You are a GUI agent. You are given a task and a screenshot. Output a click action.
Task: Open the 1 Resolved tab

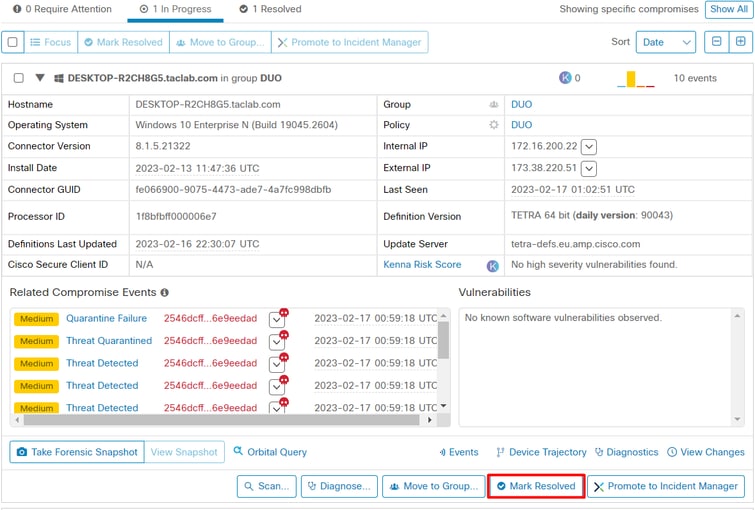click(271, 9)
